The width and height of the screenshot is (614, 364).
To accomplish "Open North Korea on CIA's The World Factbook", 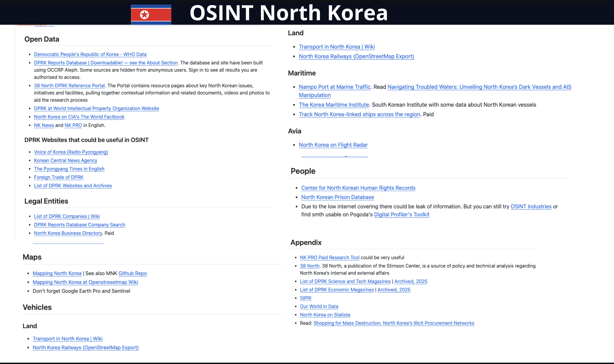I will pyautogui.click(x=79, y=117).
